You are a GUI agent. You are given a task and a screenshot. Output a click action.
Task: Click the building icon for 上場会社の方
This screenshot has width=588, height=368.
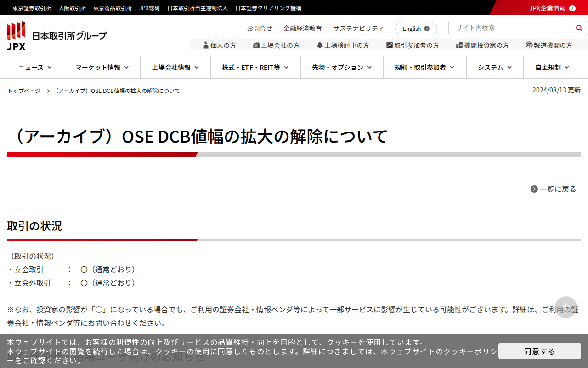[256, 45]
